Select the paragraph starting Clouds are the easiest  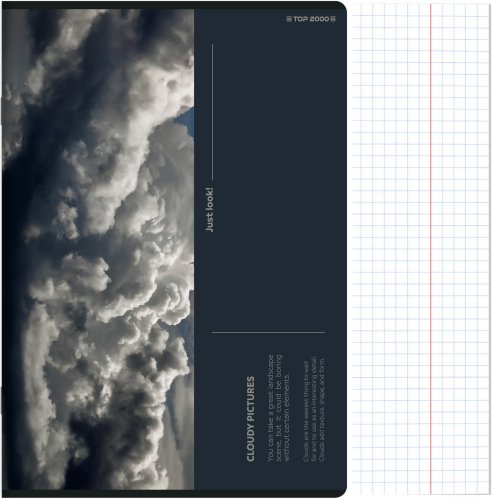[314, 410]
